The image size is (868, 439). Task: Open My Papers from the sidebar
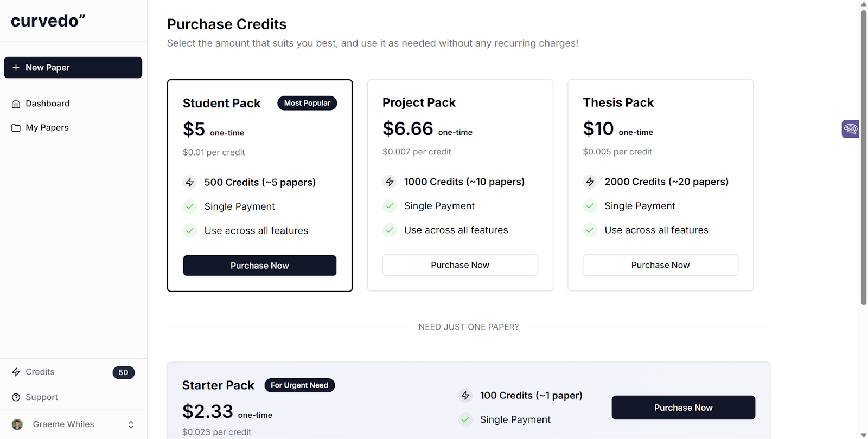[x=47, y=127]
